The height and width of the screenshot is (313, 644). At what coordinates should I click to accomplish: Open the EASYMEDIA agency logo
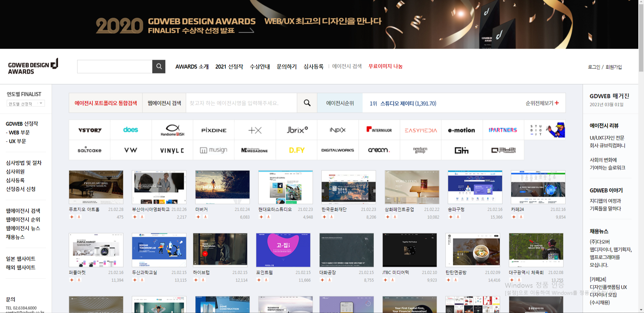pos(421,130)
